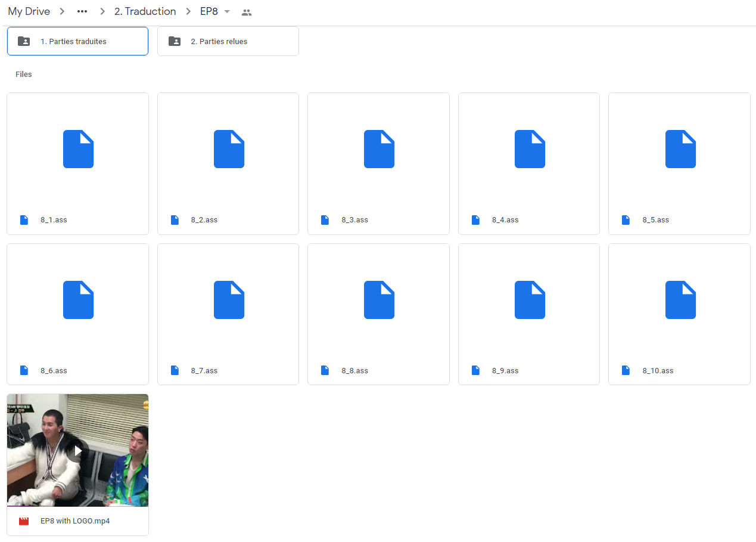Navigate to 2. Traduction breadcrumb

pyautogui.click(x=145, y=12)
